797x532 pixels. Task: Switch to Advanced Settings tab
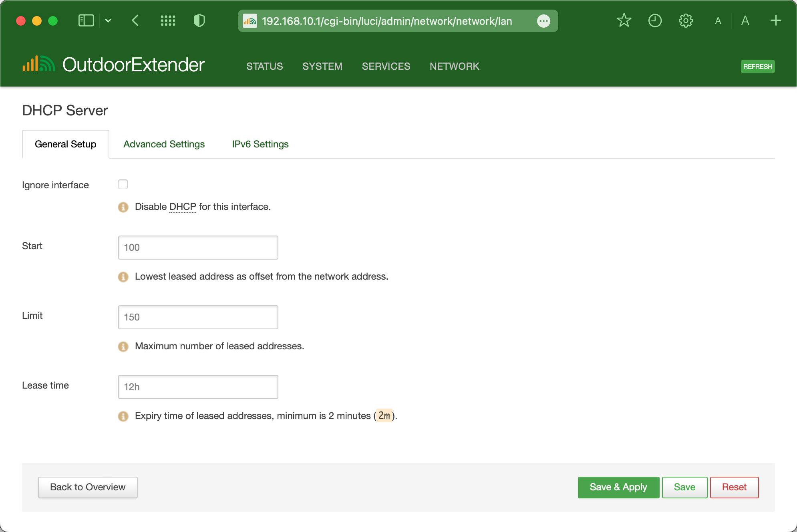(x=164, y=144)
